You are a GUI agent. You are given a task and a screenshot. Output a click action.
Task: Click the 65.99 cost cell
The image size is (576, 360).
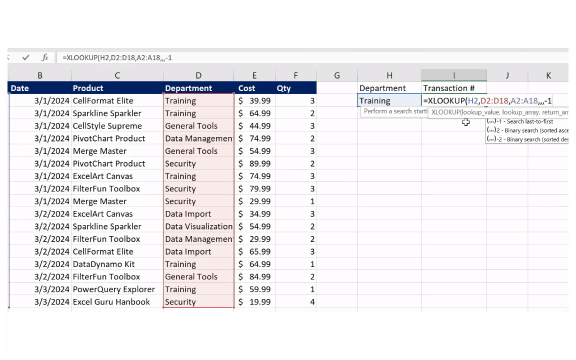point(254,252)
